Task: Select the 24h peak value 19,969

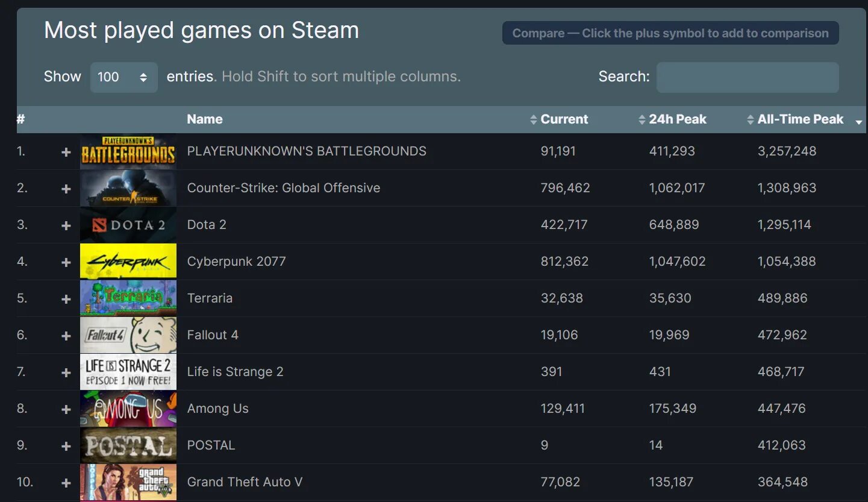Action: 669,335
